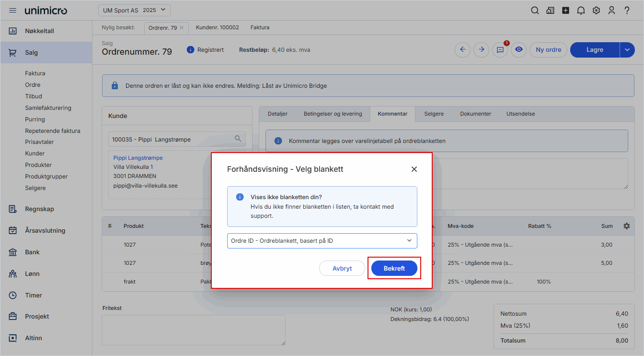This screenshot has height=356, width=644.
Task: Click the search magnifier icon in top bar
Action: pyautogui.click(x=535, y=11)
